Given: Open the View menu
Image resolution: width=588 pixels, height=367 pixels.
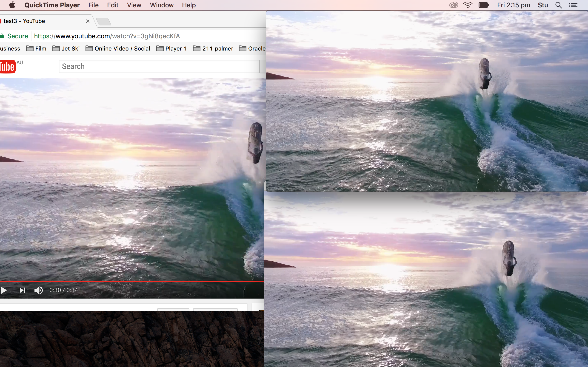Looking at the screenshot, I should [134, 5].
